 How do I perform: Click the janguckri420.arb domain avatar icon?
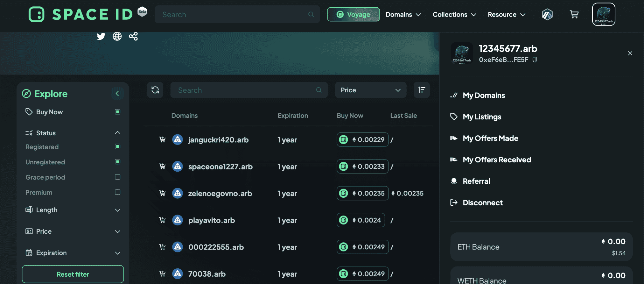pyautogui.click(x=178, y=139)
